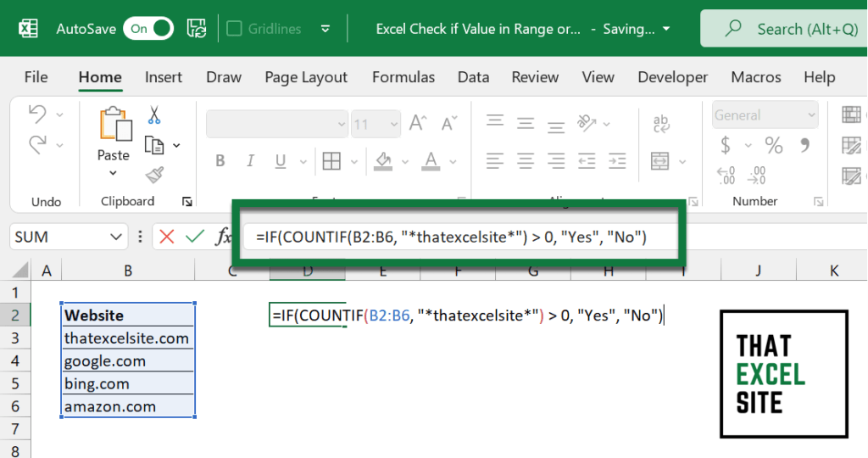Open the Draw tab
This screenshot has width=868, height=458.
point(224,77)
